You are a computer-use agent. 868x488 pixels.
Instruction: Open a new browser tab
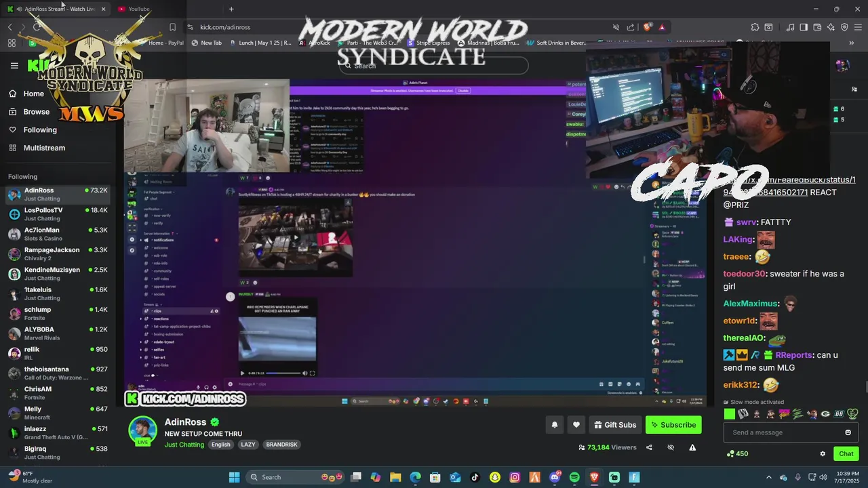231,9
